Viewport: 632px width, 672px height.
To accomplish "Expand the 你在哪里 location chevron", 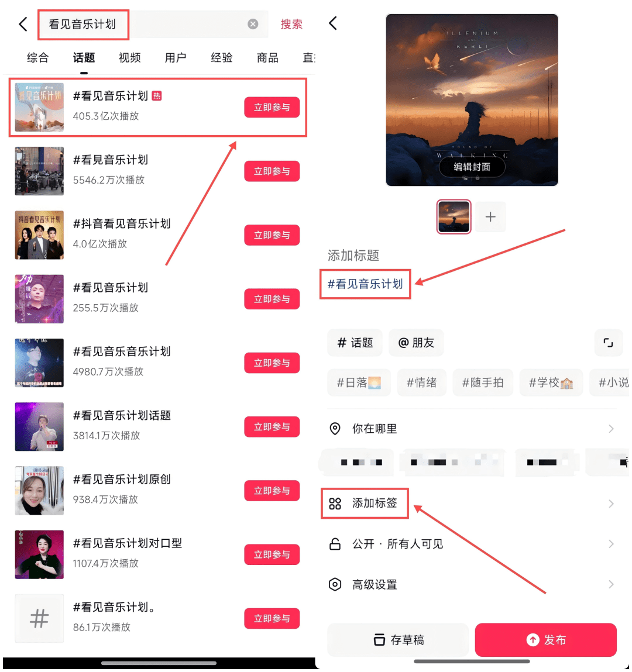I will tap(611, 429).
